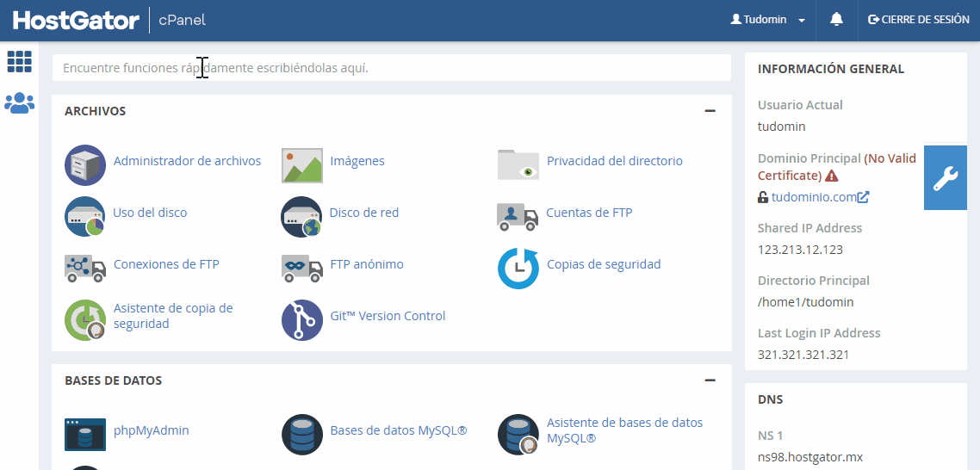This screenshot has width=980, height=470.
Task: Visit the tudominio.com domain link
Action: pos(814,197)
